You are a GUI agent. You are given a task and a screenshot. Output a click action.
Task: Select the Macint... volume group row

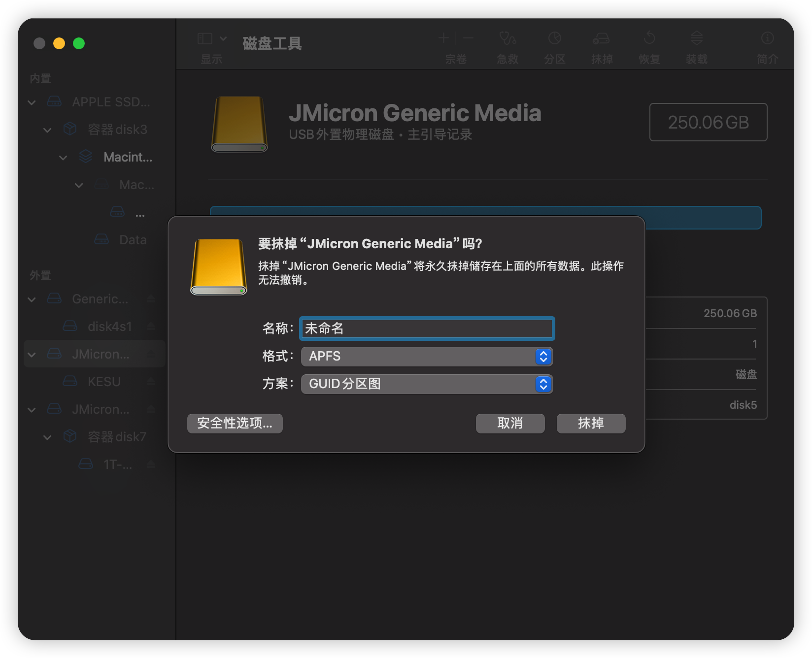[95, 157]
